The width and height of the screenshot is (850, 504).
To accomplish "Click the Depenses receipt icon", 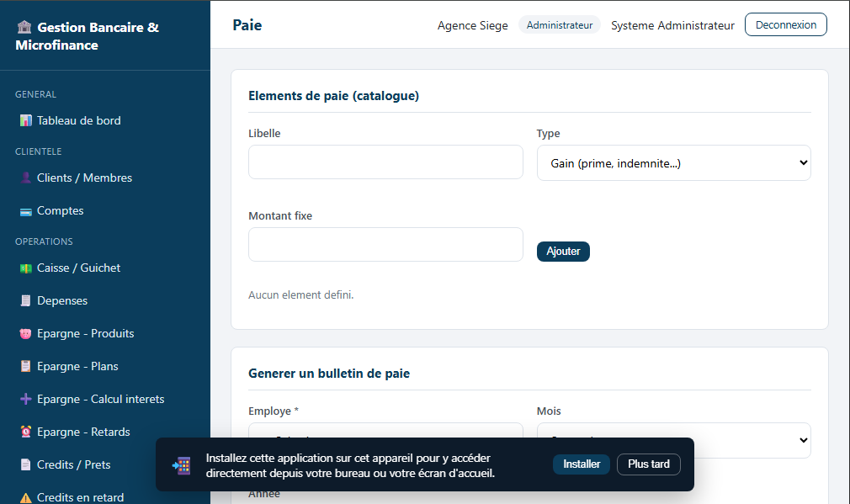I will (x=25, y=300).
